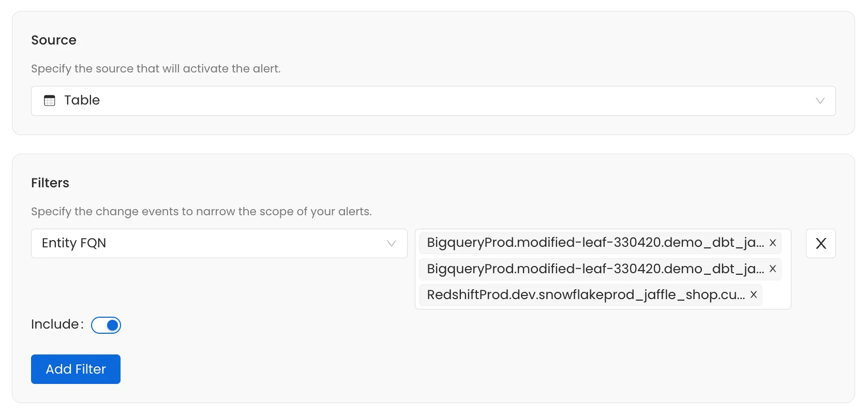Remove the middle BigqueryProd tag
Screen dimensions: 868x415
pyautogui.click(x=773, y=269)
